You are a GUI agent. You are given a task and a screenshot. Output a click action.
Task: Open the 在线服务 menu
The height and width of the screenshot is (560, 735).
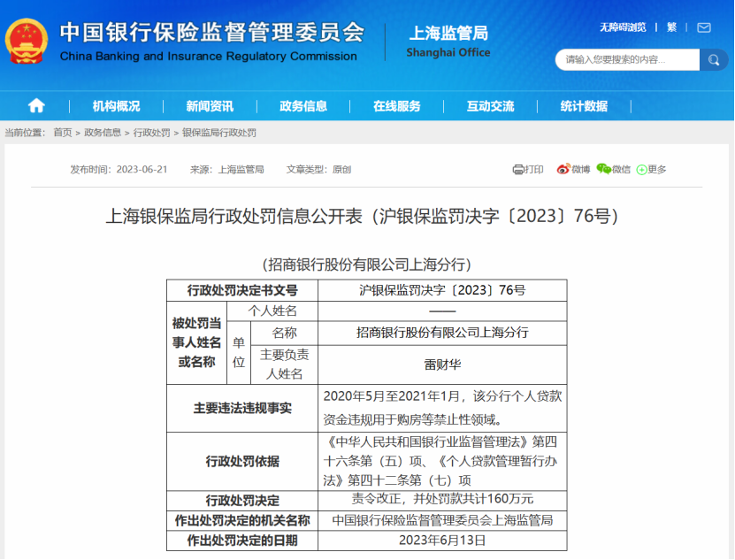(396, 106)
